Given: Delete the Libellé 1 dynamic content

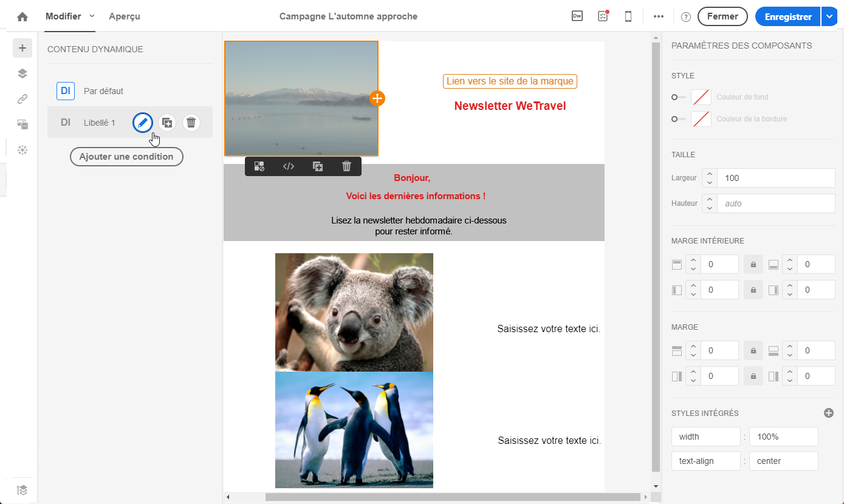Looking at the screenshot, I should [191, 123].
